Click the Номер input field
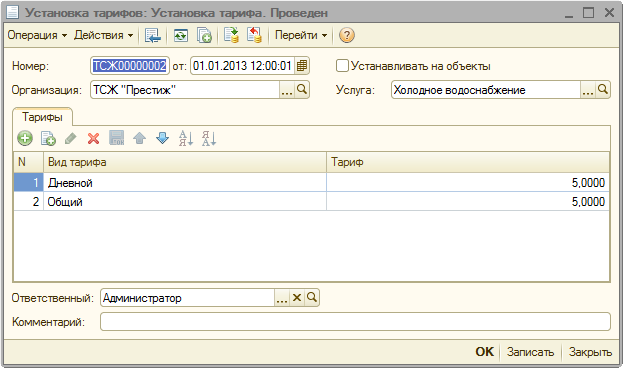623x368 pixels. [130, 66]
